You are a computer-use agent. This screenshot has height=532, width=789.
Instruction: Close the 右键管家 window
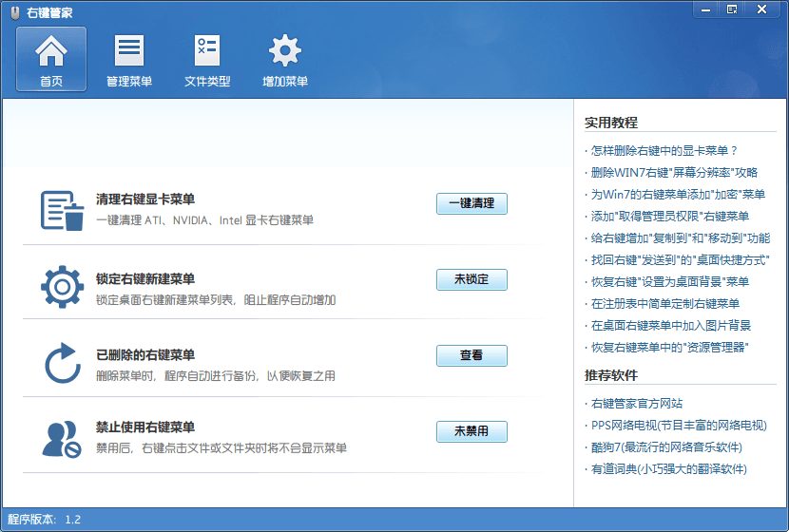[x=761, y=9]
